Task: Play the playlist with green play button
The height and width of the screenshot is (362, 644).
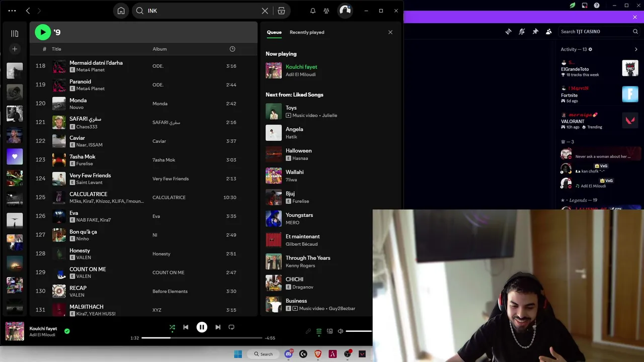Action: click(x=43, y=32)
